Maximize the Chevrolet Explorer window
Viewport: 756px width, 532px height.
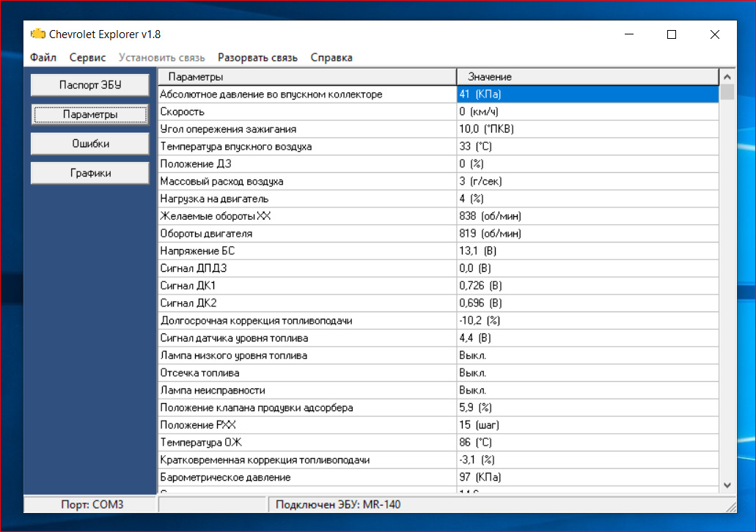672,34
